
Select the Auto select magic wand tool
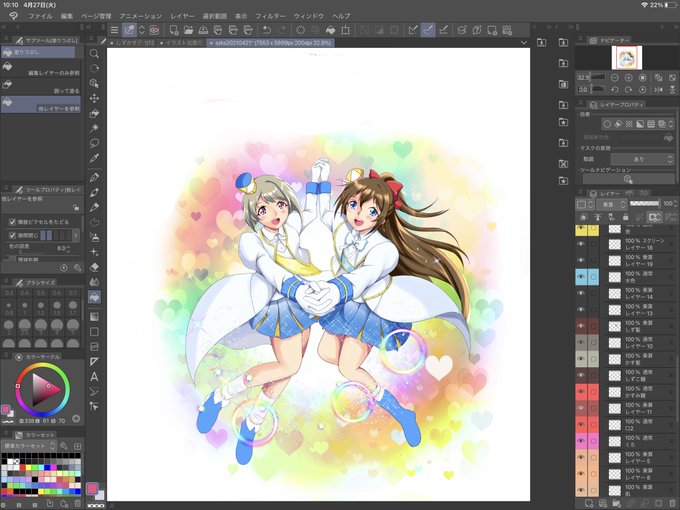[x=94, y=128]
